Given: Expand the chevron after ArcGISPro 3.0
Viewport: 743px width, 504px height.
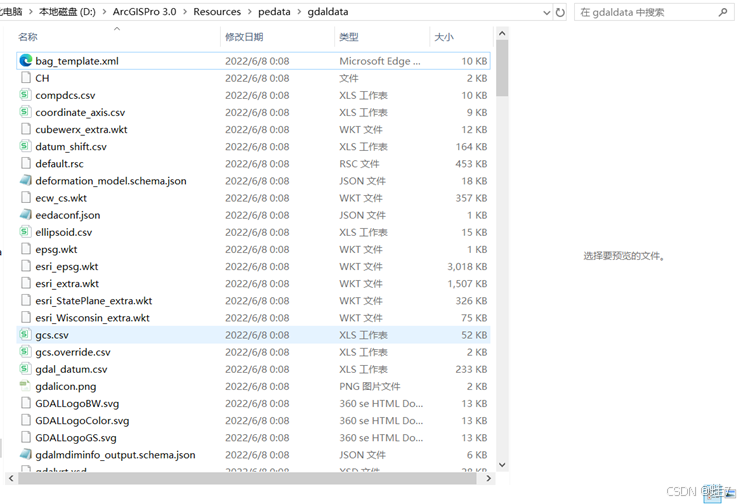Looking at the screenshot, I should click(x=185, y=12).
